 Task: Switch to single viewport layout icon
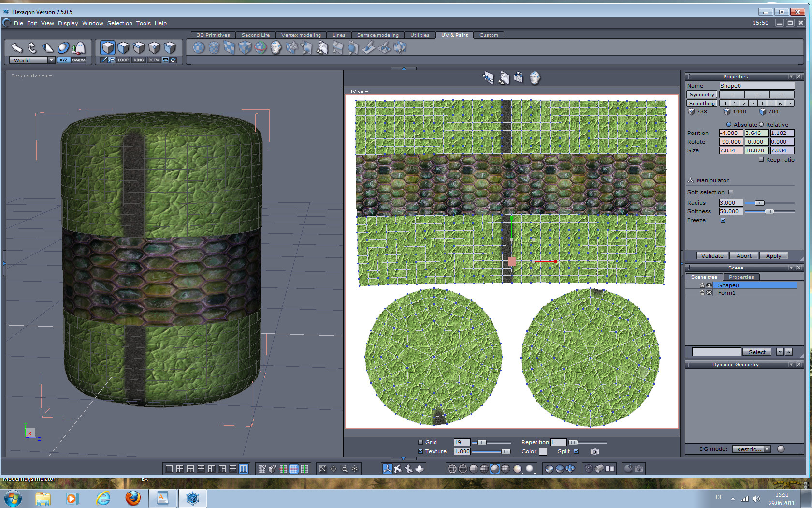coord(169,468)
